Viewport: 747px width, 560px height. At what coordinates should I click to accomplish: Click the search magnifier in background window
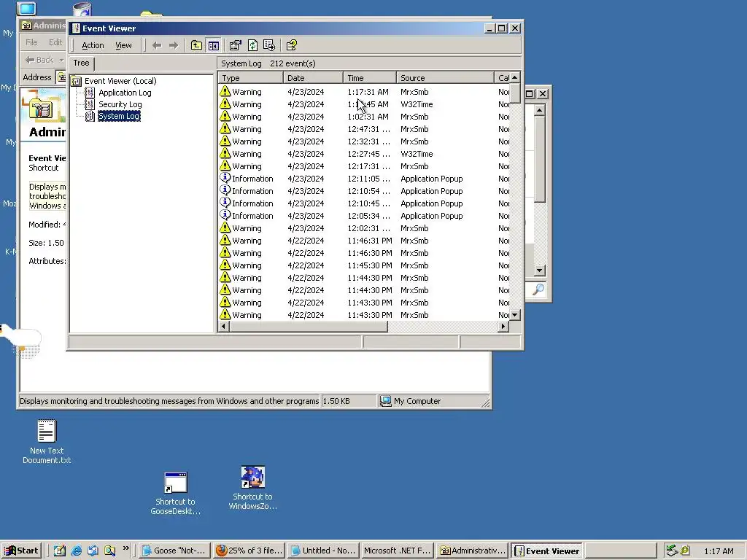(x=538, y=289)
